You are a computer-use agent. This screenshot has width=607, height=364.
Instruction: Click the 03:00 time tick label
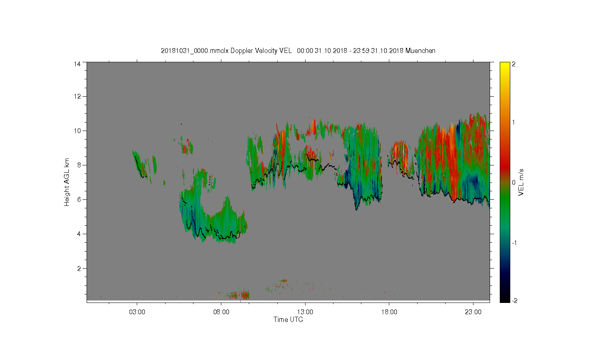click(x=137, y=312)
